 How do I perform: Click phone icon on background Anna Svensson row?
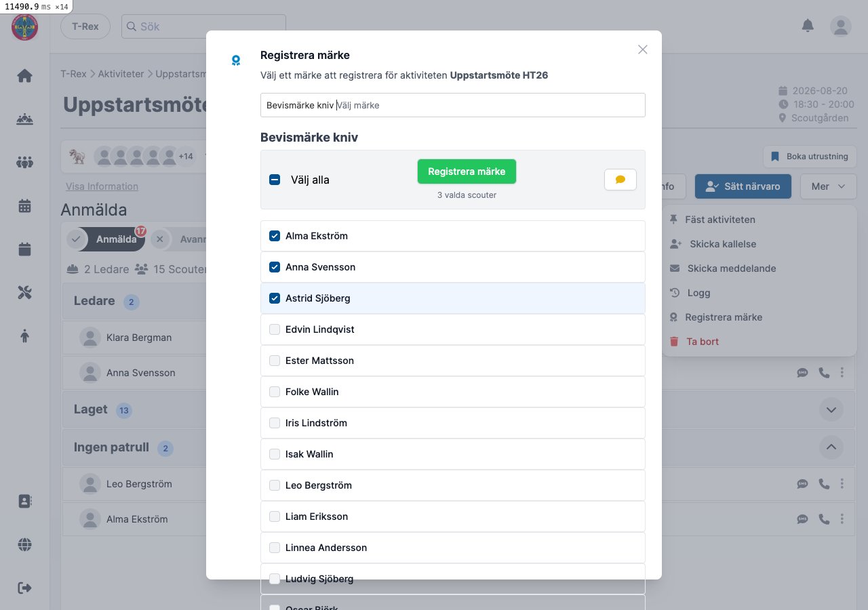click(x=824, y=372)
